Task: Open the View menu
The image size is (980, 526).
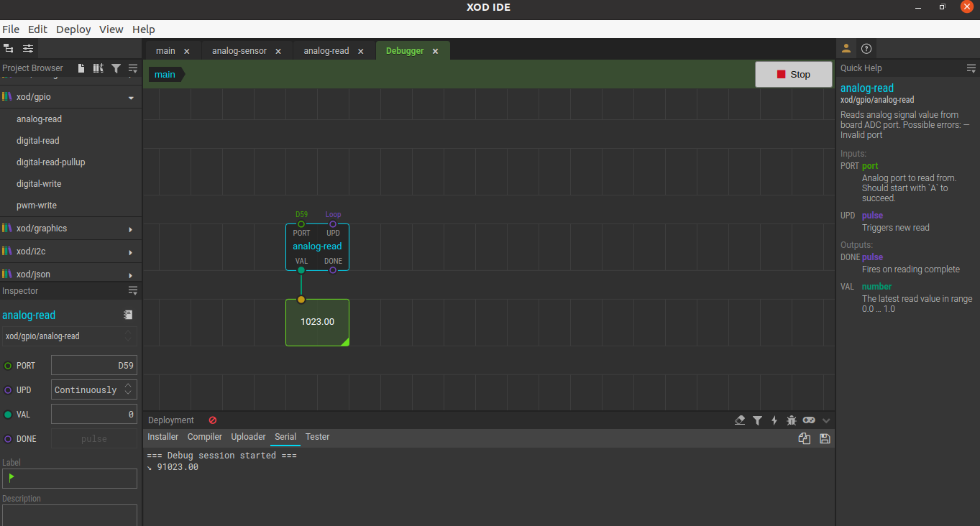Action: (111, 29)
